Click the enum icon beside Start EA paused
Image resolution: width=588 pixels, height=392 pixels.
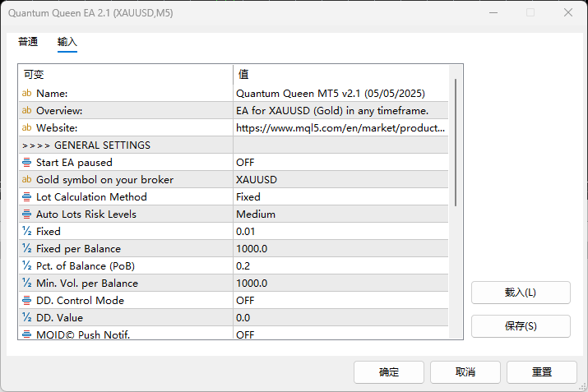point(26,162)
